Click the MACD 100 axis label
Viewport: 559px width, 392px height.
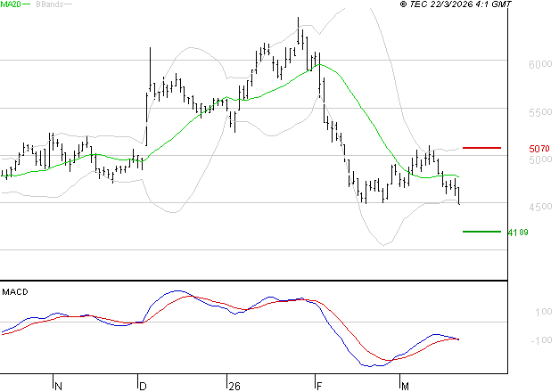coord(544,312)
